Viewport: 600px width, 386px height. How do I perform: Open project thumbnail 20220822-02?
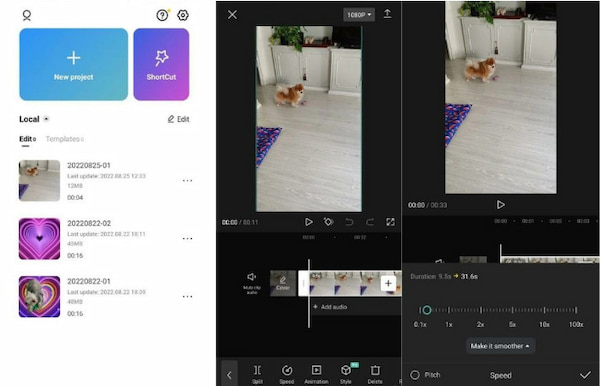point(39,239)
